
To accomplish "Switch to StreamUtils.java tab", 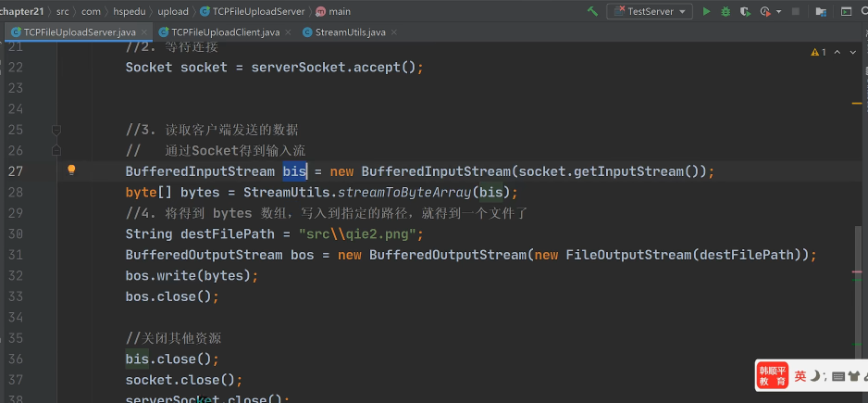I will click(x=350, y=32).
